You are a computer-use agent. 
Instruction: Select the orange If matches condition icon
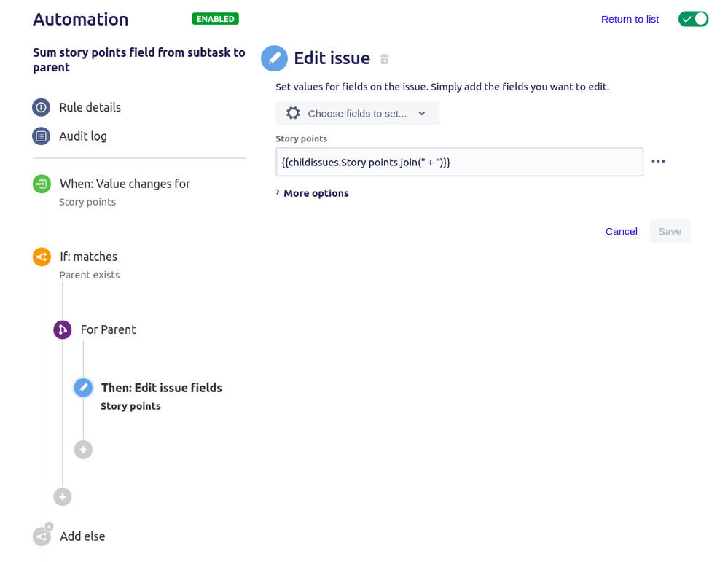coord(42,257)
